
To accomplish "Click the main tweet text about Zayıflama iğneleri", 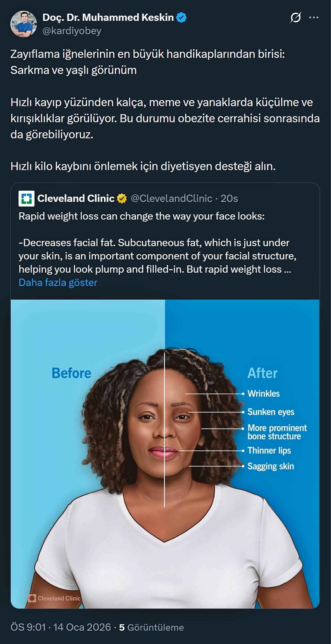I will [x=165, y=110].
